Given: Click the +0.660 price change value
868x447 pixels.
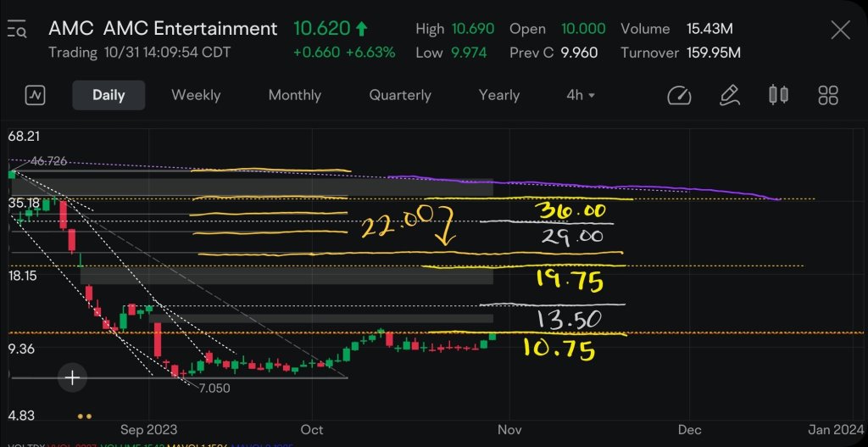Looking at the screenshot, I should (316, 53).
